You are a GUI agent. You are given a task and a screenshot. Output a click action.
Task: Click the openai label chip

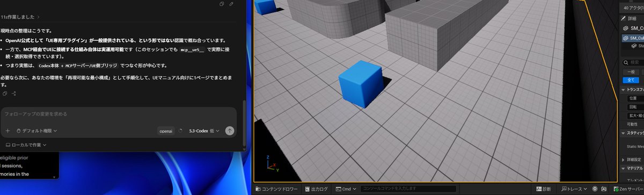(x=166, y=131)
